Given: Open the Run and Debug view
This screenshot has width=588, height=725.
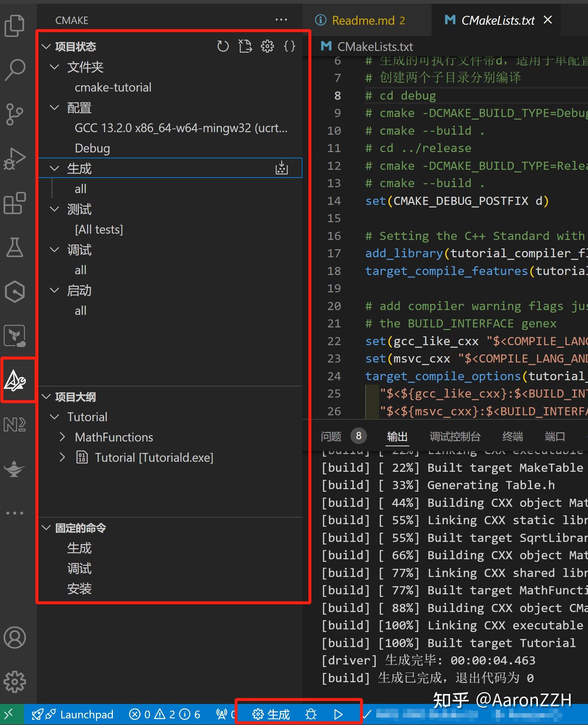Looking at the screenshot, I should tap(15, 159).
